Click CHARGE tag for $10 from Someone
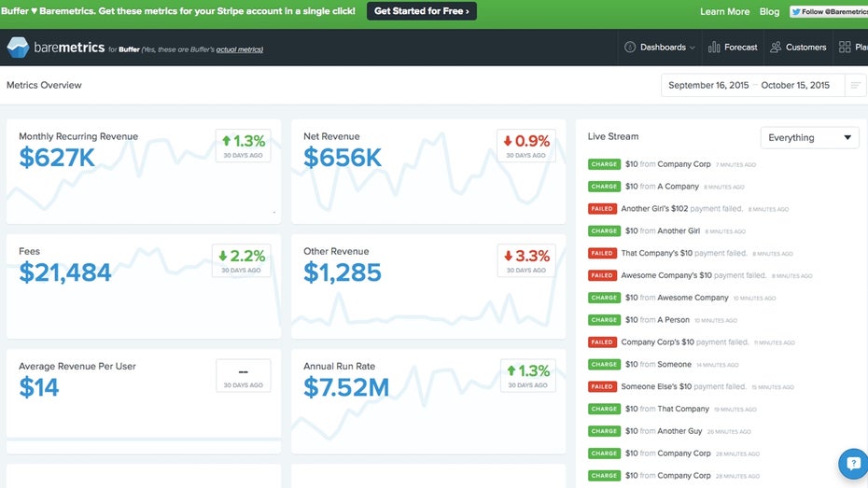Image resolution: width=868 pixels, height=488 pixels. click(604, 364)
